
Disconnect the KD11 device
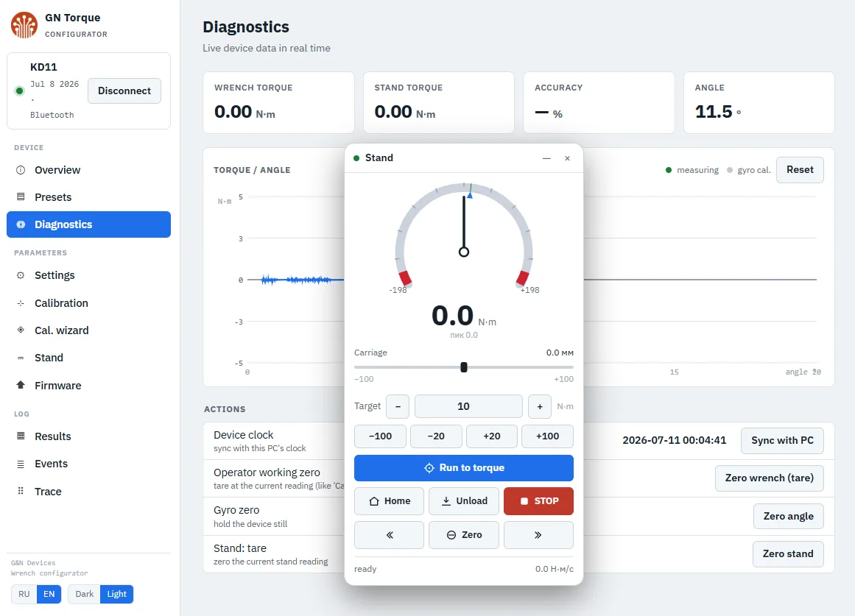coord(124,91)
